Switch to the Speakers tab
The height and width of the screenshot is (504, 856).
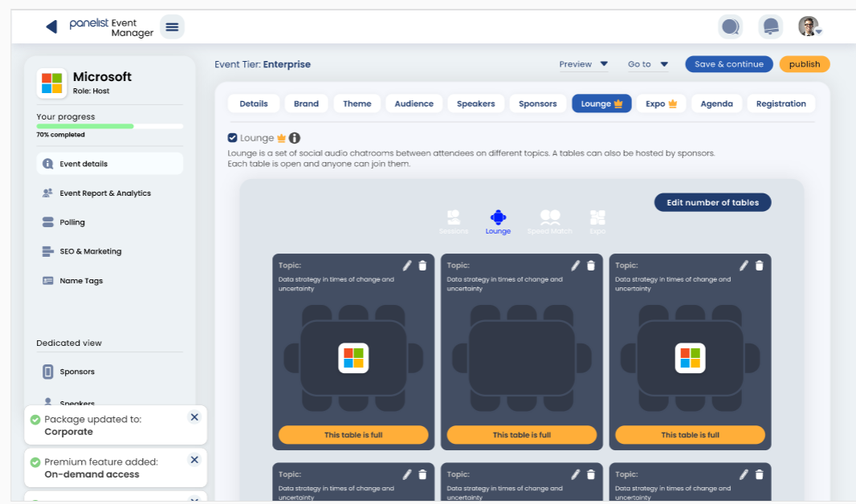coord(476,104)
